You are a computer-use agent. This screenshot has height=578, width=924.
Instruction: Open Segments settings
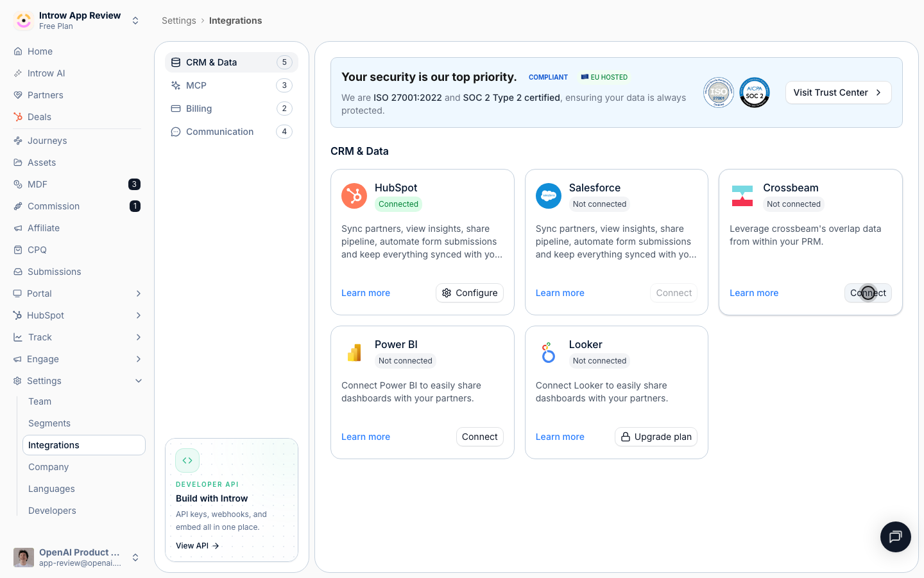click(84, 423)
